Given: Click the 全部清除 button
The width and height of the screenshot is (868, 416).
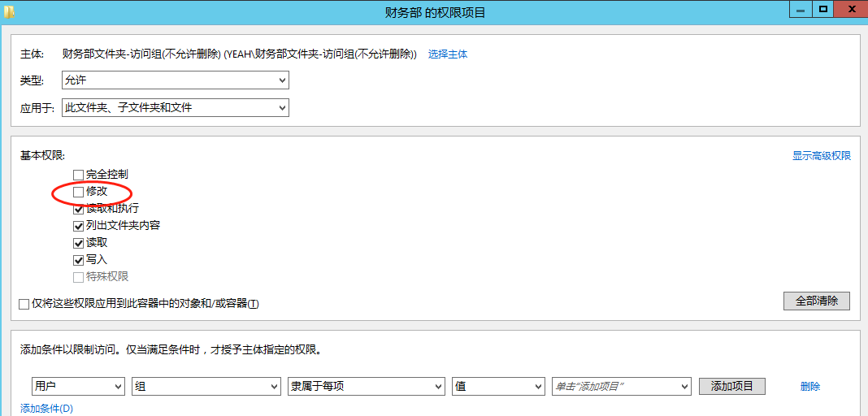Looking at the screenshot, I should coord(817,301).
